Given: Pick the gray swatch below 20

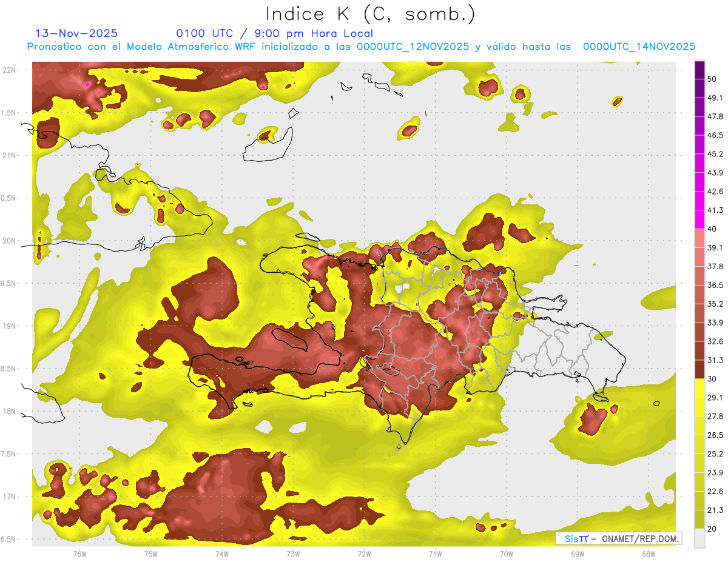Looking at the screenshot, I should point(699,538).
